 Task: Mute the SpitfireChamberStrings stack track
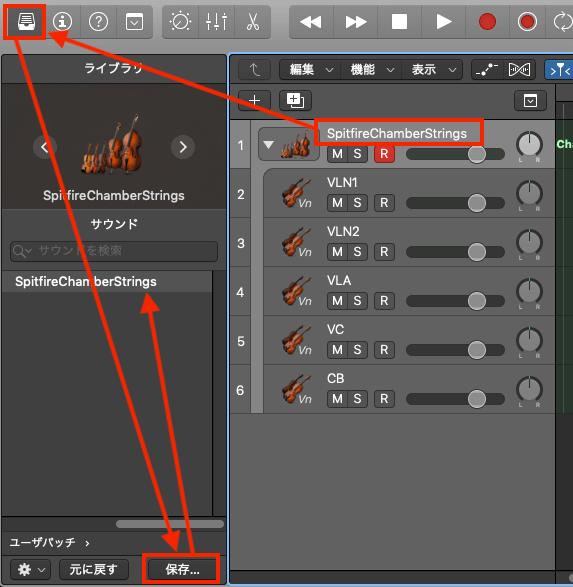coord(337,154)
